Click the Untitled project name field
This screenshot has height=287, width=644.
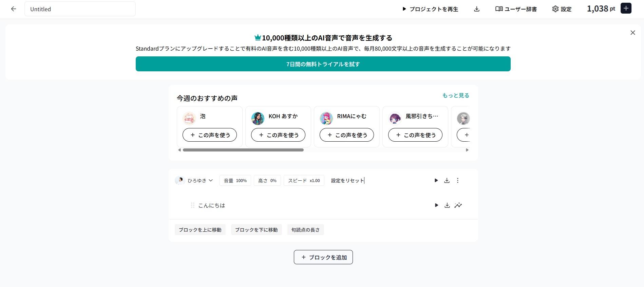[80, 9]
